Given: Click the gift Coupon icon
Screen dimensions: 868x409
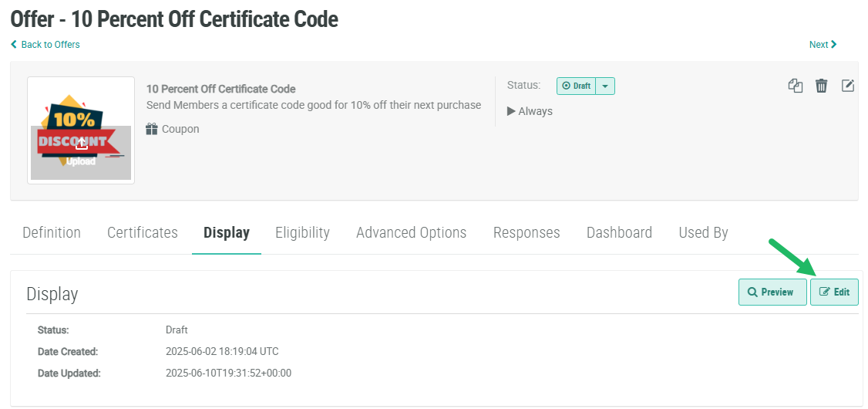Looking at the screenshot, I should click(152, 129).
